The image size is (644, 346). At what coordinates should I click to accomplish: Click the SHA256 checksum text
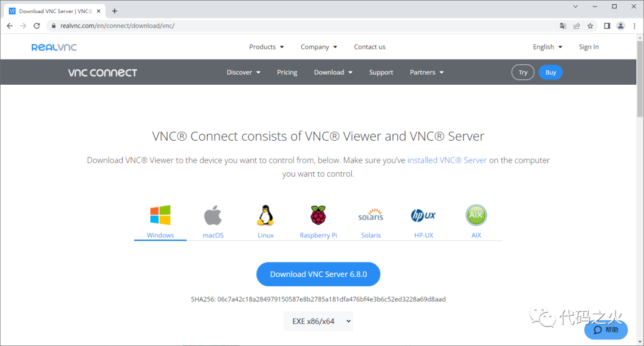318,299
